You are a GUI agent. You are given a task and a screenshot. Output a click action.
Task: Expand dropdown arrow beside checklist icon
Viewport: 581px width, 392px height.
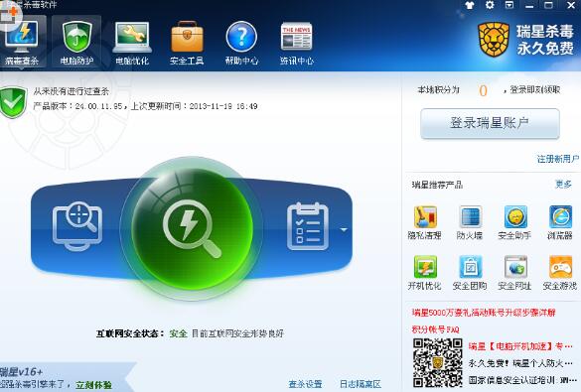[x=344, y=230]
